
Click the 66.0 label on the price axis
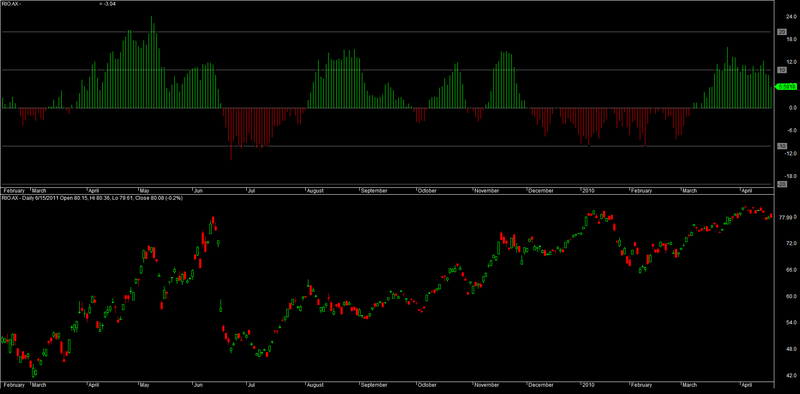(792, 270)
